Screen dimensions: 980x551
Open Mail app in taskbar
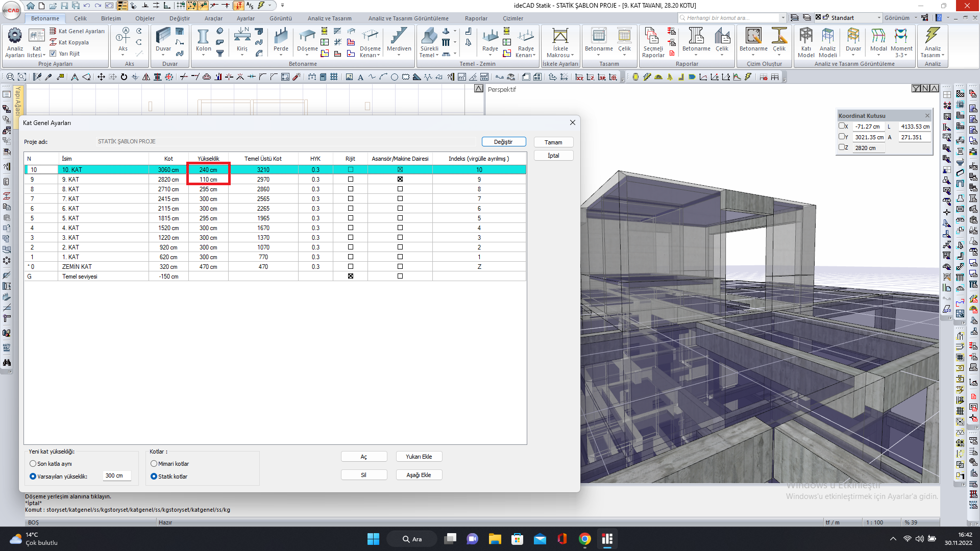[x=540, y=539]
